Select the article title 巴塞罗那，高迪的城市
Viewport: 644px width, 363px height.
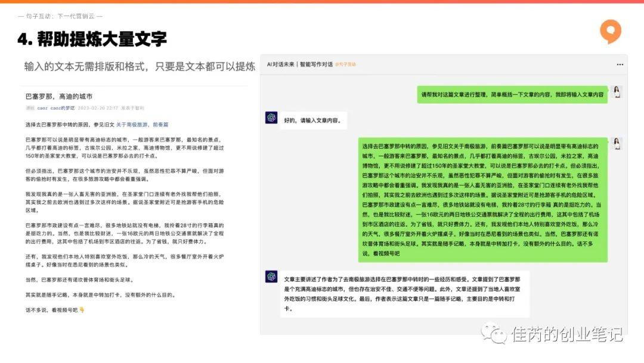tap(58, 97)
